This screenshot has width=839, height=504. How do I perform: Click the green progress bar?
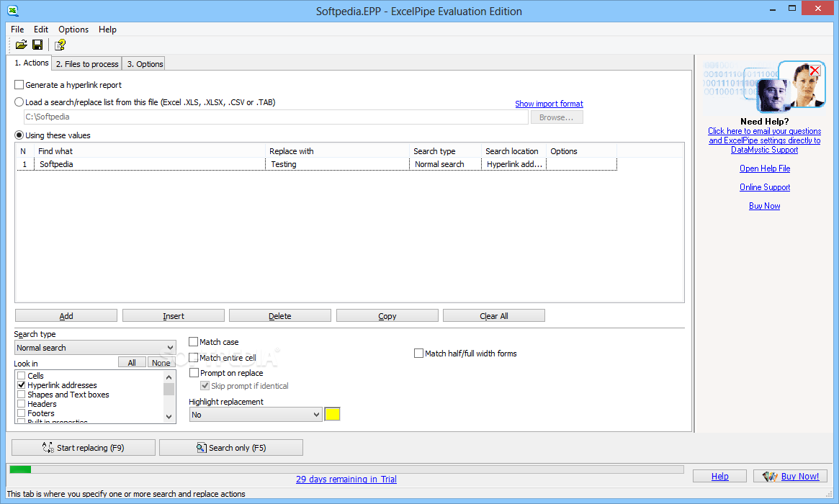point(20,469)
